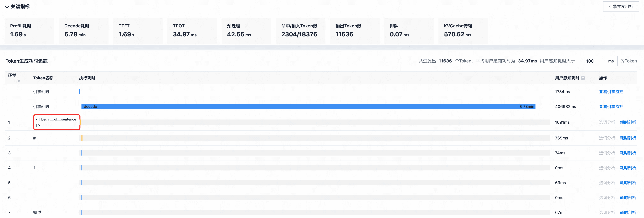This screenshot has height=218, width=644.
Task: Click the # token name cell
Action: (34, 138)
